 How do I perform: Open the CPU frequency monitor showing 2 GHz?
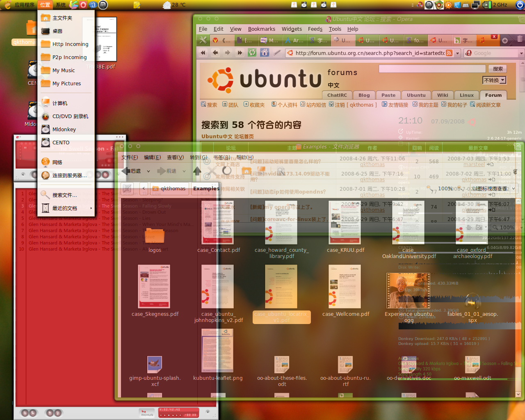point(495,5)
